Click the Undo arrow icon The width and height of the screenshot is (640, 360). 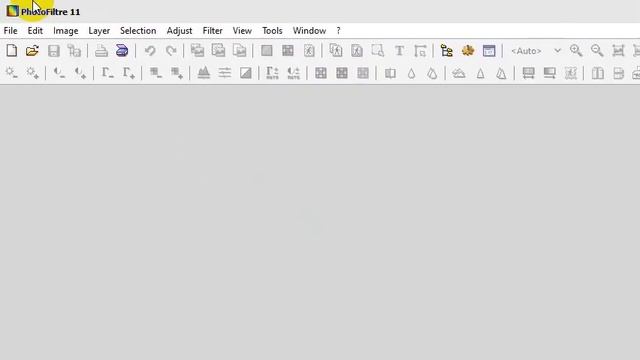click(x=150, y=51)
